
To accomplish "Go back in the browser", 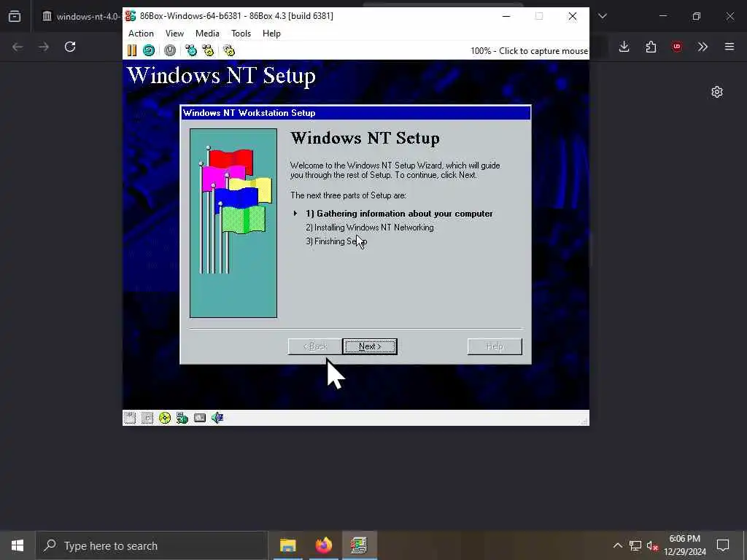I will point(18,47).
